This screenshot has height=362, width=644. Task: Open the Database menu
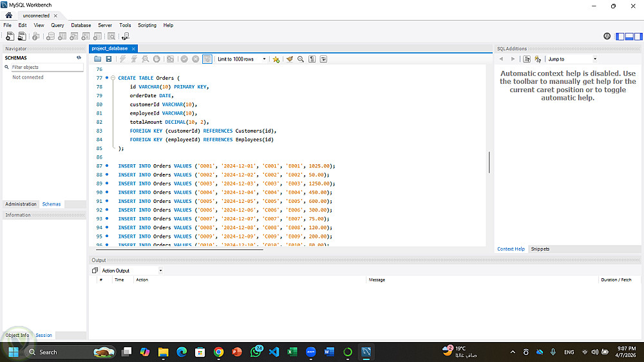tap(80, 25)
